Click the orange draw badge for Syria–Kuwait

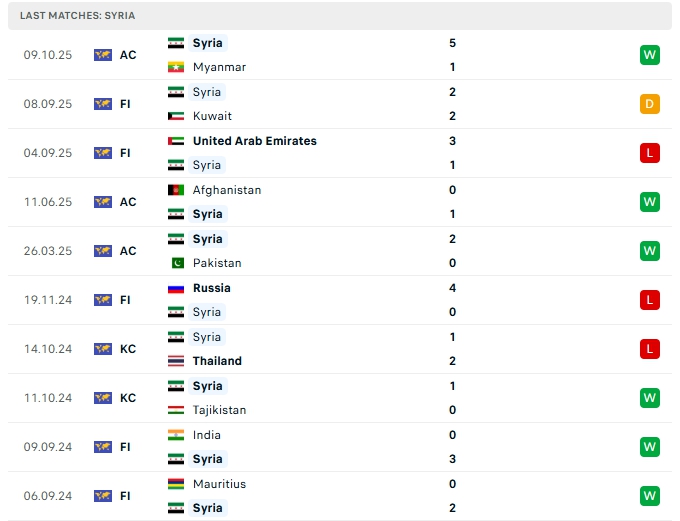point(650,104)
